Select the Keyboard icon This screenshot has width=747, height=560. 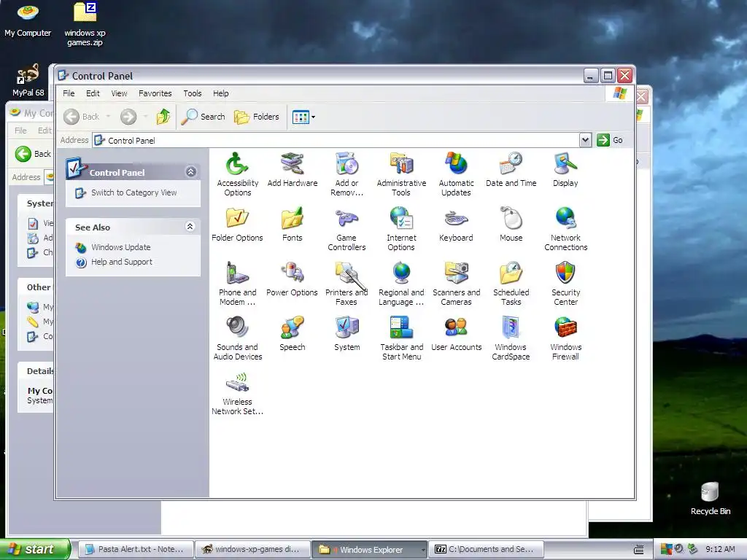pyautogui.click(x=456, y=225)
